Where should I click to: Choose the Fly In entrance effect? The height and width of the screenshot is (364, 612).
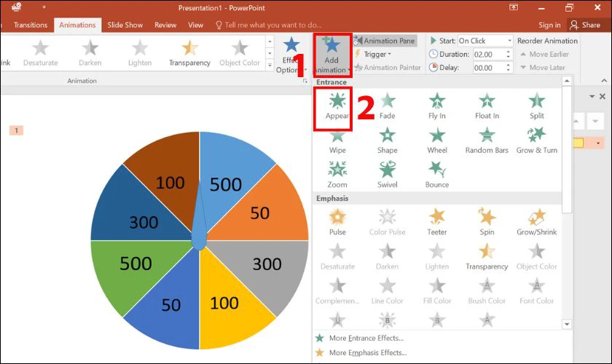click(x=436, y=106)
